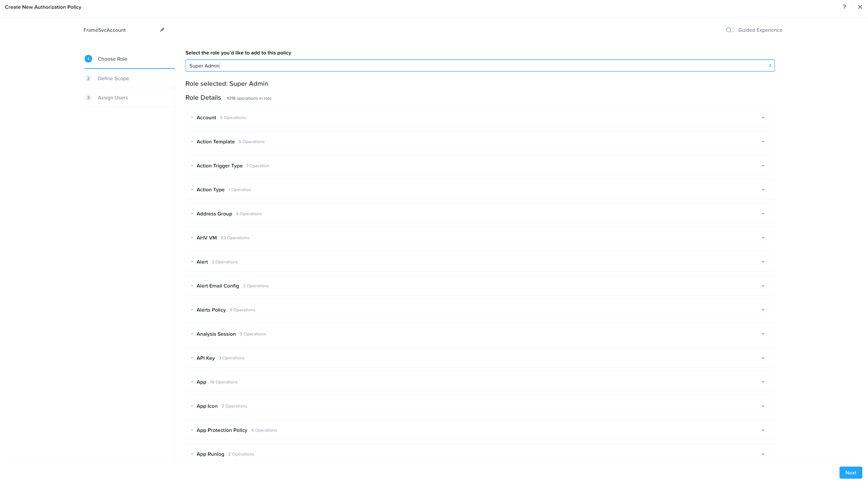
Task: Expand the AHV VM operations chevron
Action: pyautogui.click(x=763, y=238)
